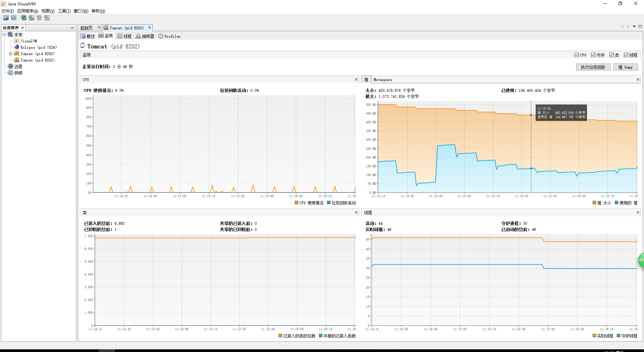This screenshot has height=352, width=644.
Task: Select the VisualVM tree label
Action: pyautogui.click(x=29, y=41)
